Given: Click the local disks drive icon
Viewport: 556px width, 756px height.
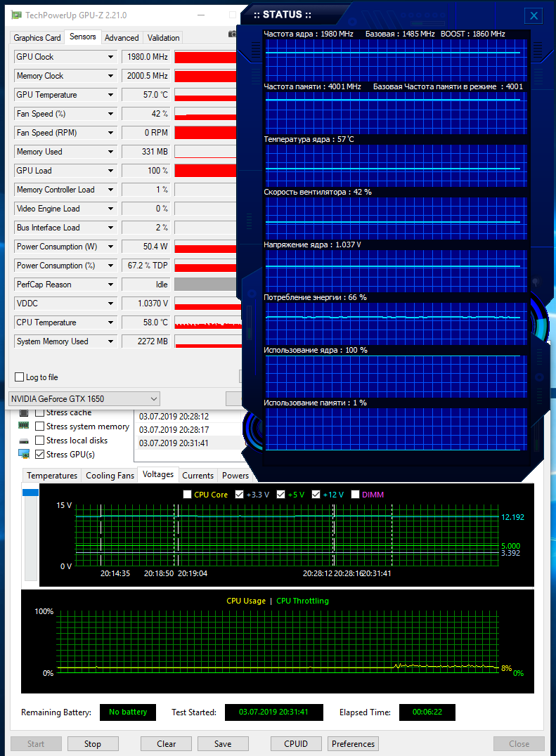Looking at the screenshot, I should click(24, 441).
